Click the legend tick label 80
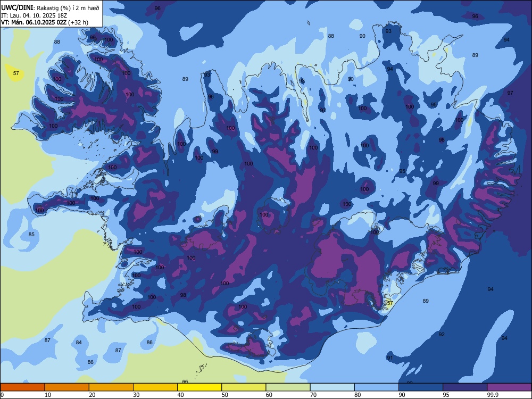Viewport: 532px width, 399px height. click(358, 395)
